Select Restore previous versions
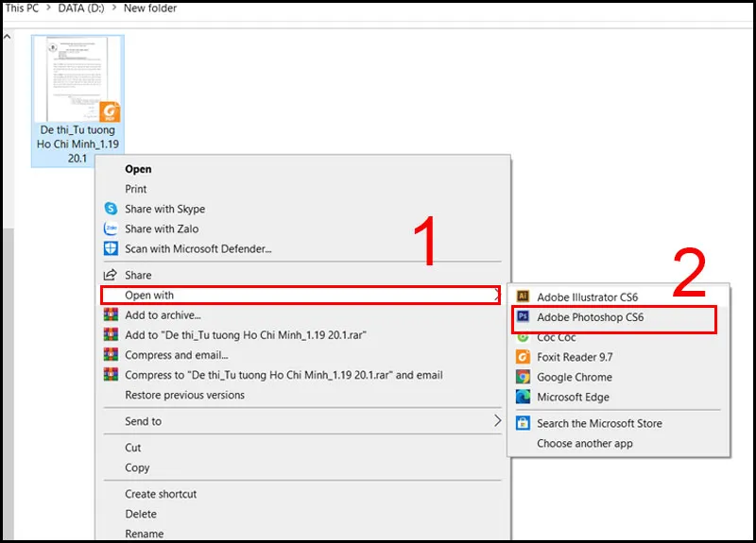Screen dimensions: 756x543 184,395
